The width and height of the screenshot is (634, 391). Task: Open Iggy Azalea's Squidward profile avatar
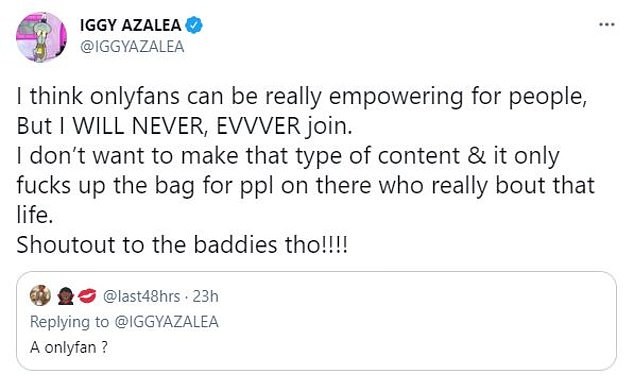coord(41,37)
